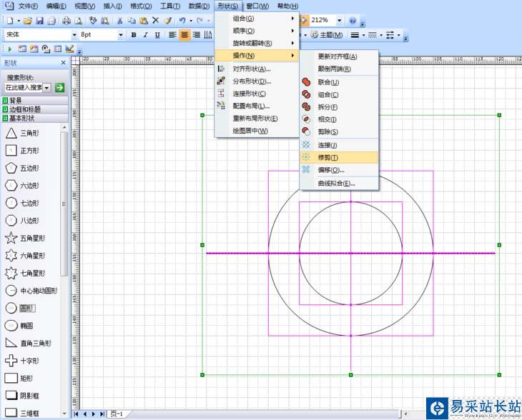Image resolution: width=522 pixels, height=420 pixels.
Task: Click the Format Painter brush icon
Action: [x=167, y=21]
